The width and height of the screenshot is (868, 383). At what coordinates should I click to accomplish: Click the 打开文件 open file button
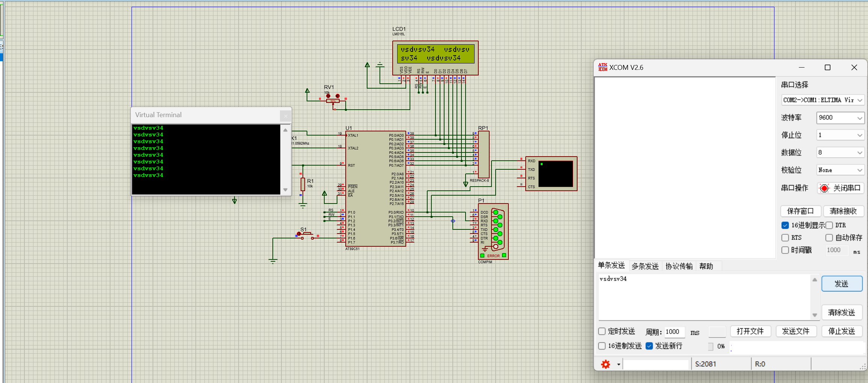click(x=750, y=331)
